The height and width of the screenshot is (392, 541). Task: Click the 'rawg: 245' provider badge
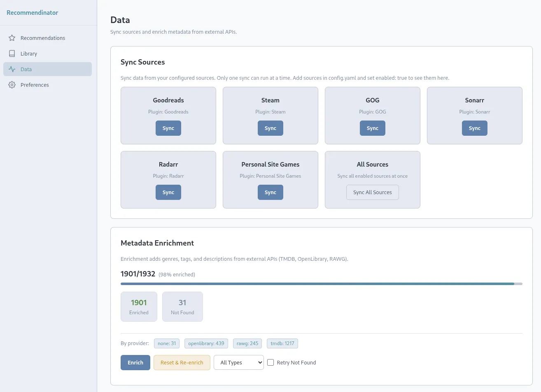[247, 343]
